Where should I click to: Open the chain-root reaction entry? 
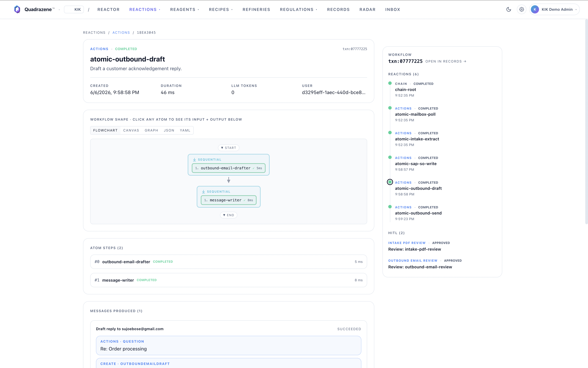click(405, 90)
